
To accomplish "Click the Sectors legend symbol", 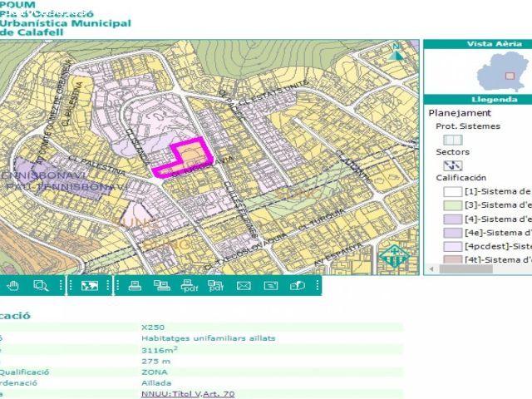I will click(452, 165).
